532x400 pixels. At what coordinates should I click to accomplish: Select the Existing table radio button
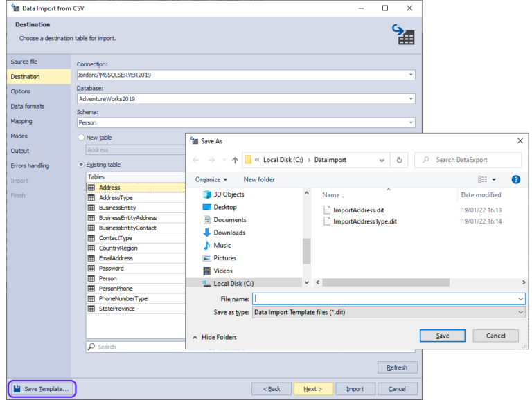click(x=81, y=165)
